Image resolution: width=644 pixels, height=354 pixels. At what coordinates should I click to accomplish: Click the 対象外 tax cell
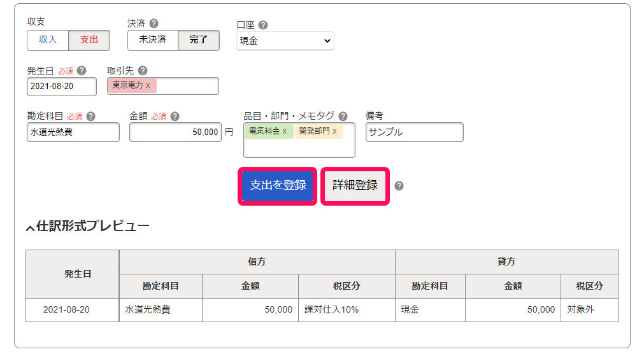click(x=589, y=309)
